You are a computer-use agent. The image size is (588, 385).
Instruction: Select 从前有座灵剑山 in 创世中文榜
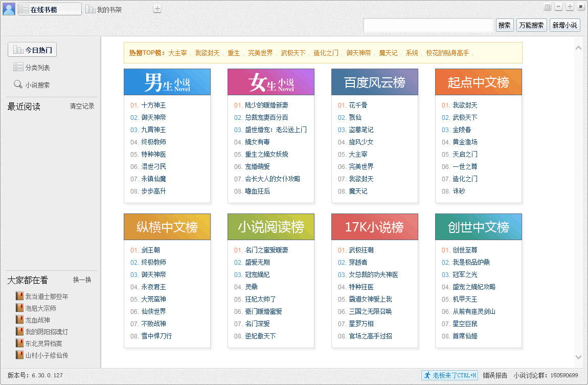pyautogui.click(x=474, y=312)
